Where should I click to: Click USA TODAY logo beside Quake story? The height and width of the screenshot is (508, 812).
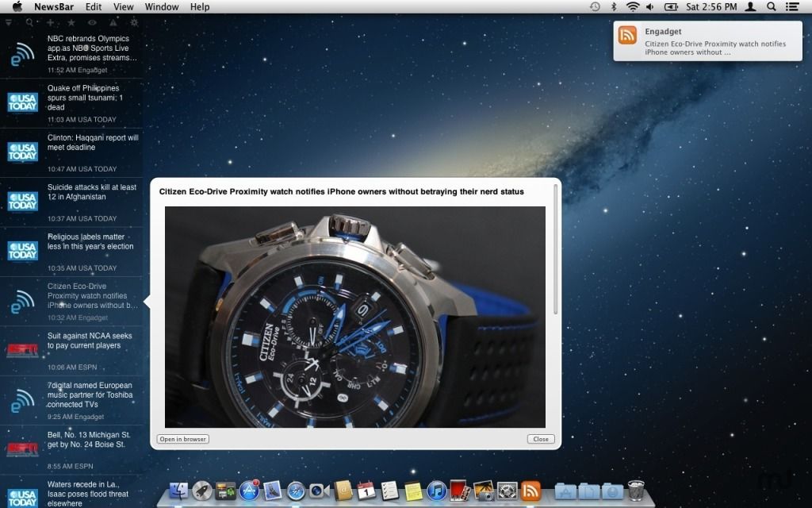click(22, 102)
